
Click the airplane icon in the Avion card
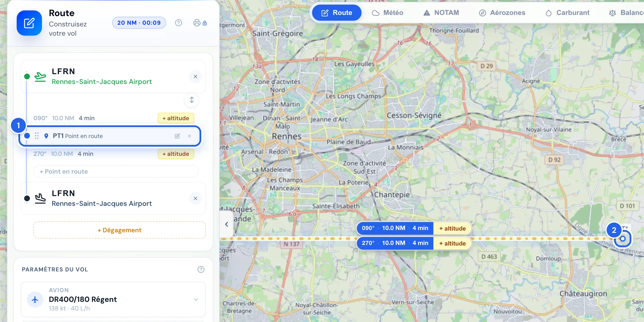(x=35, y=300)
